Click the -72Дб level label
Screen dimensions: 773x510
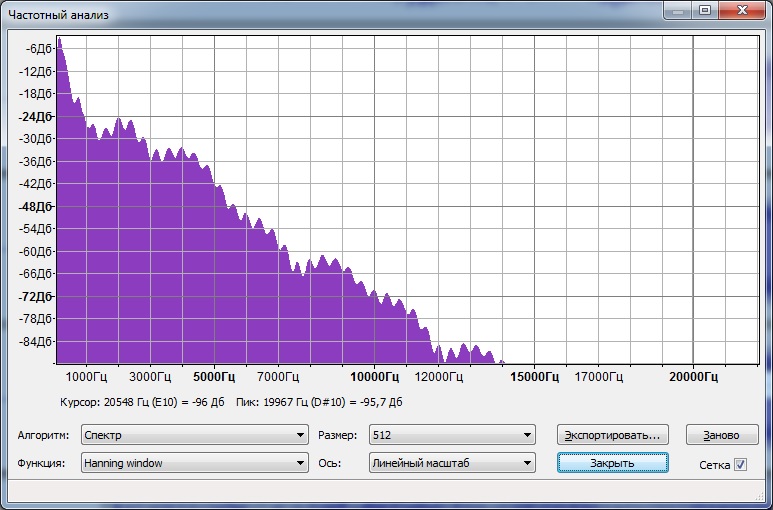coord(35,297)
